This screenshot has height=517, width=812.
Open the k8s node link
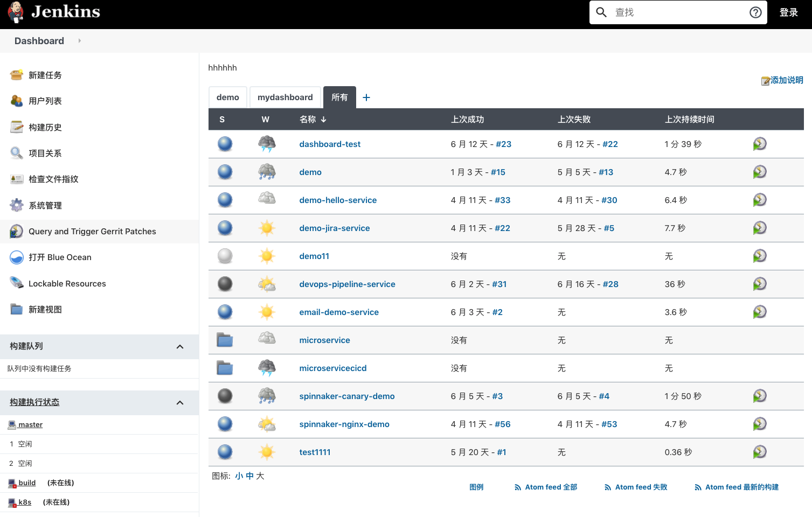pos(25,502)
